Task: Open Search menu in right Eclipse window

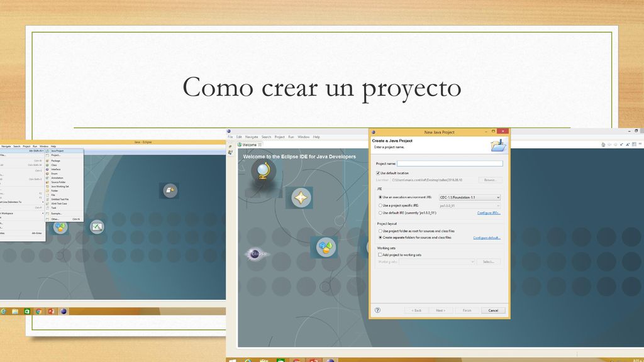Action: (x=267, y=137)
